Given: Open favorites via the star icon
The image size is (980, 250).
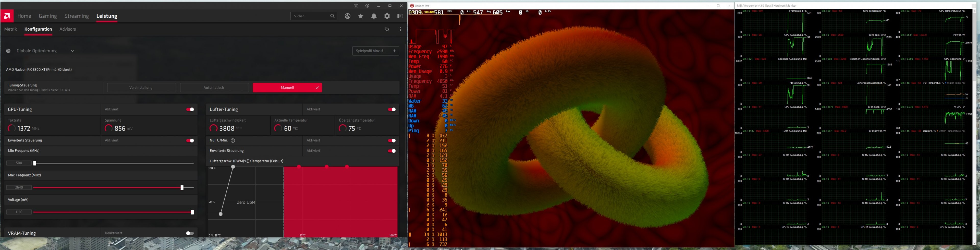Looking at the screenshot, I should 361,16.
